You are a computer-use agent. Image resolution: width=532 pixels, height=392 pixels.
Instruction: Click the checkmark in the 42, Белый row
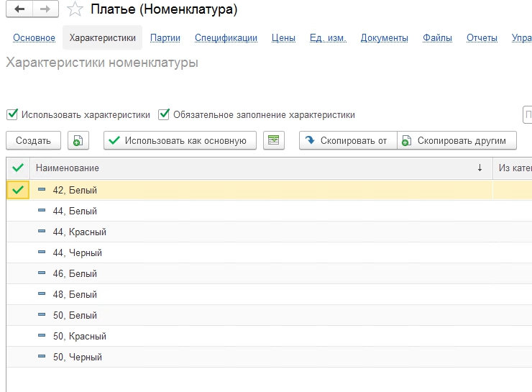point(18,190)
